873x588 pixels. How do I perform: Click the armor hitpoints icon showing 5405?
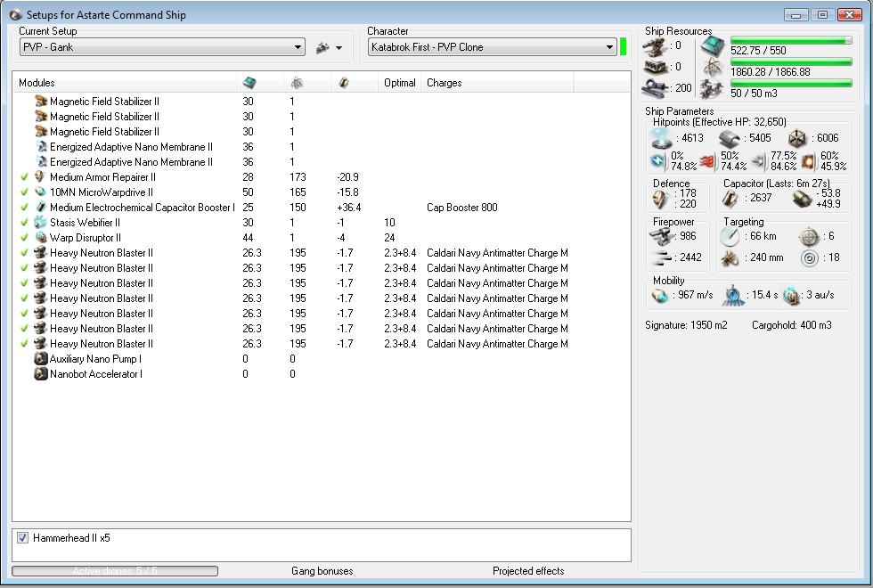pos(729,138)
